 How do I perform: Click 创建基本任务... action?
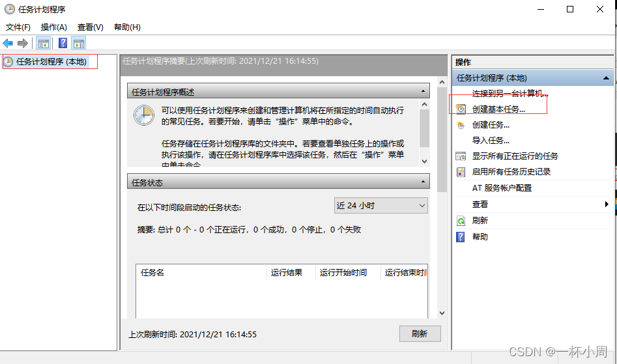(498, 109)
